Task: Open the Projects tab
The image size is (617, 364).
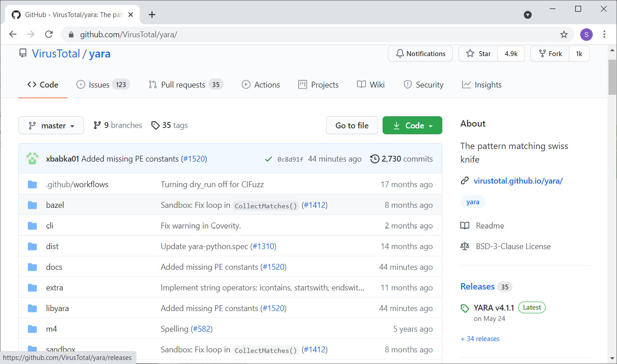Action: (318, 85)
